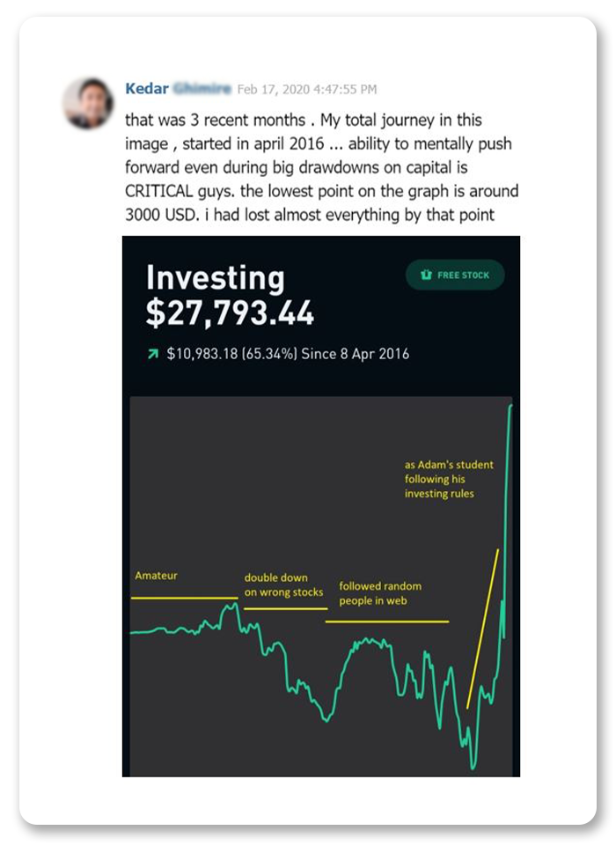This screenshot has height=845, width=616.
Task: Click as Adam's student annotation text
Action: coord(449,479)
